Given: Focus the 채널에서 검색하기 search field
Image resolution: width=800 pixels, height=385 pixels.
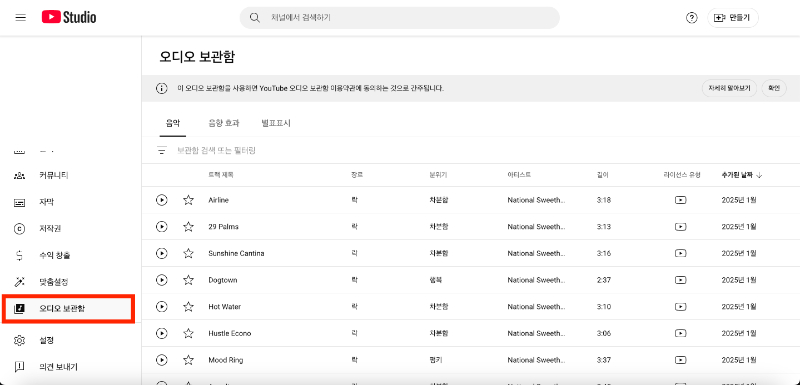Looking at the screenshot, I should click(x=399, y=18).
